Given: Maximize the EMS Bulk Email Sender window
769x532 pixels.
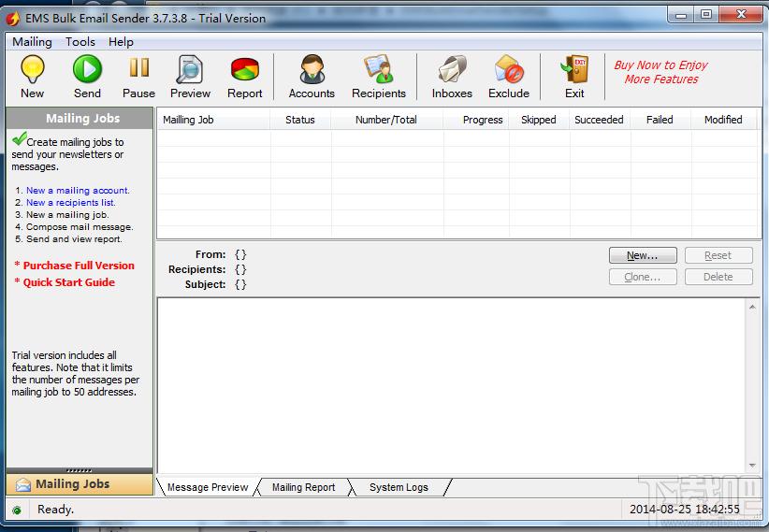Looking at the screenshot, I should point(706,15).
